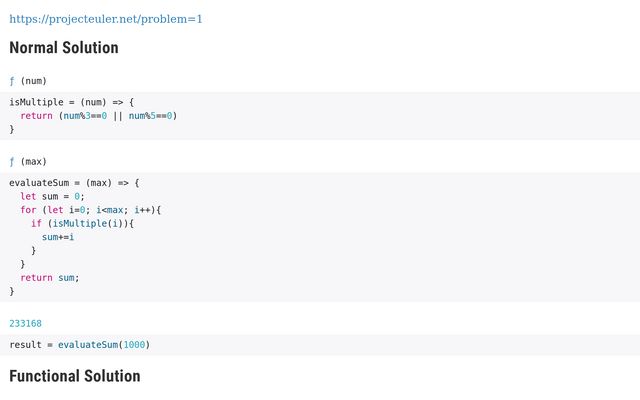
Task: Click the if (isMultiple(i)) line
Action: (x=82, y=223)
